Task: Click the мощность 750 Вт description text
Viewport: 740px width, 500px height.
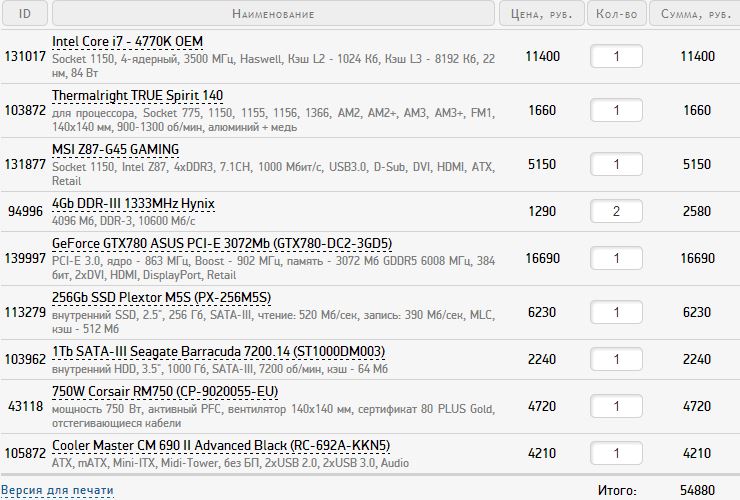Action: point(273,416)
